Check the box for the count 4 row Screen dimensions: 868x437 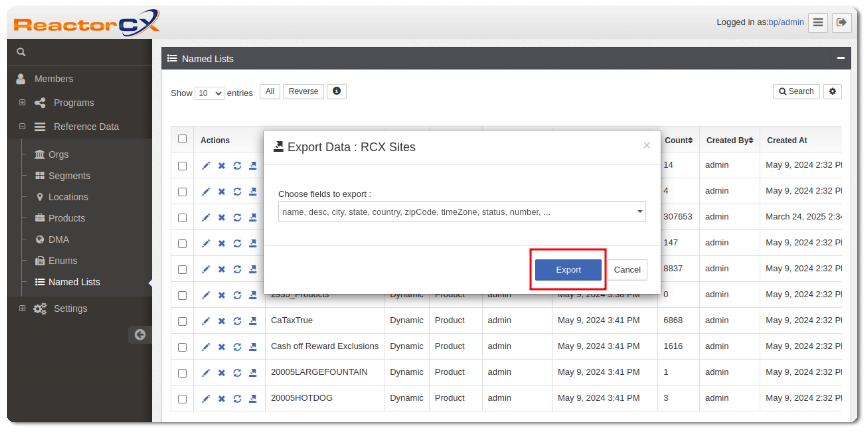[x=182, y=192]
